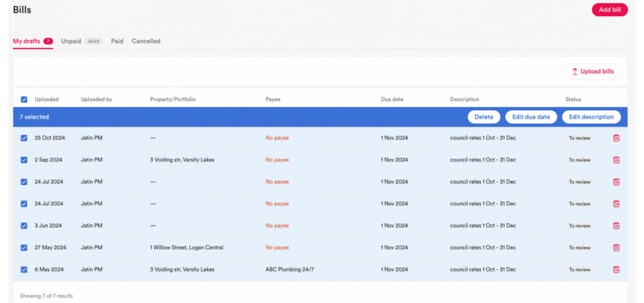Uncheck the 6 May 2024 bill row
Viewport: 644px width, 303px height.
[24, 269]
